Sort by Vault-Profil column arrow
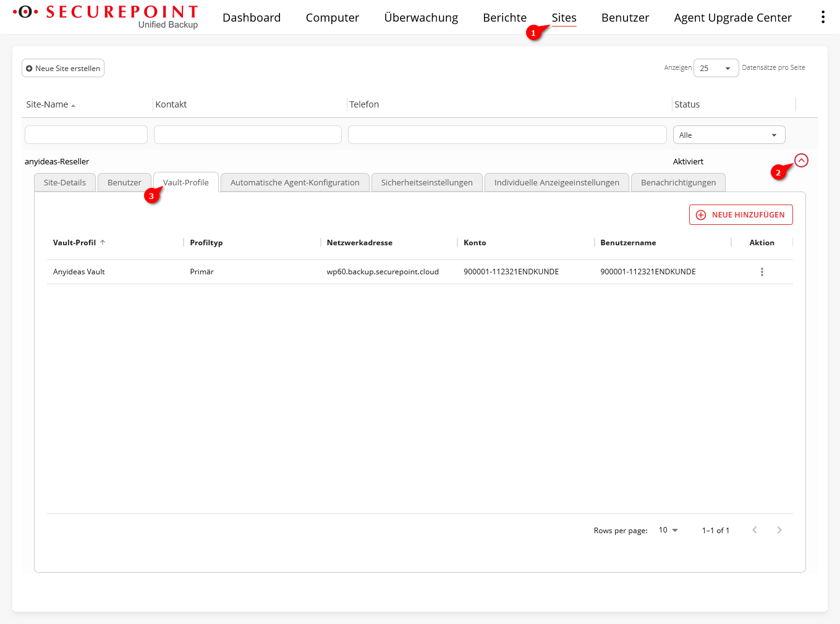This screenshot has height=624, width=840. [x=103, y=243]
